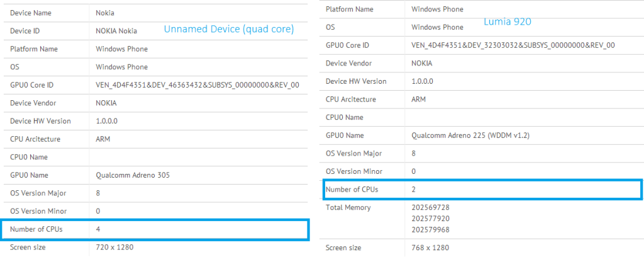Click "Windows Phone" OS value in Lumia 920 table

438,27
